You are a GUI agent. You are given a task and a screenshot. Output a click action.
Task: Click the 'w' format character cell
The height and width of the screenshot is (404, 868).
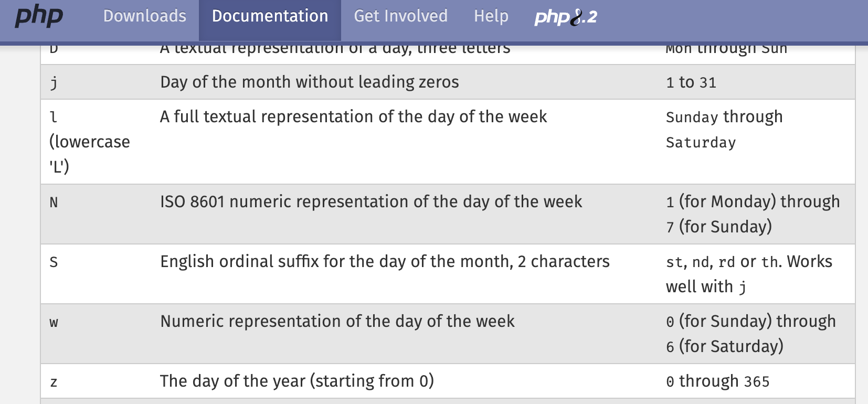(x=54, y=322)
